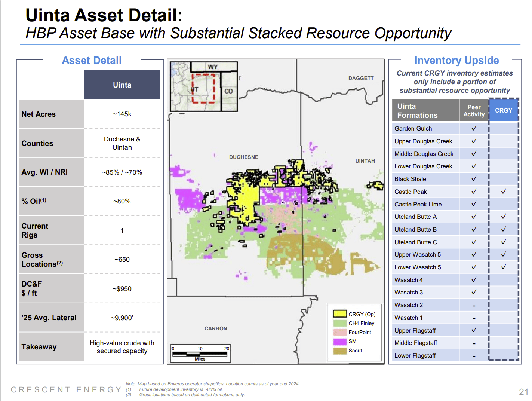Image resolution: width=532 pixels, height=401 pixels.
Task: Expand the Uinta column header in Asset Detail
Action: (x=122, y=85)
